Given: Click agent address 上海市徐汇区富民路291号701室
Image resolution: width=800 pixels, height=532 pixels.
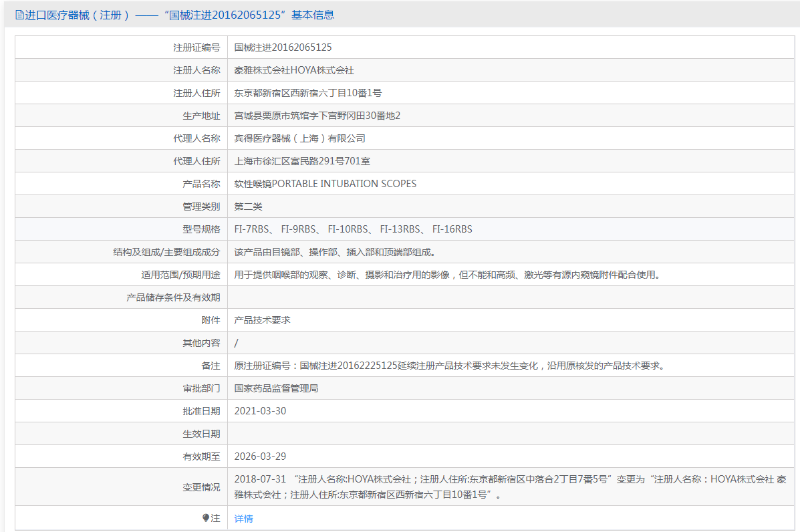Looking at the screenshot, I should [x=302, y=161].
